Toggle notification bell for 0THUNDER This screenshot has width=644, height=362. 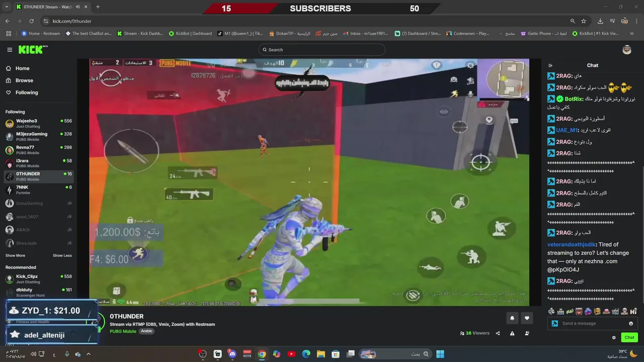[x=512, y=318]
